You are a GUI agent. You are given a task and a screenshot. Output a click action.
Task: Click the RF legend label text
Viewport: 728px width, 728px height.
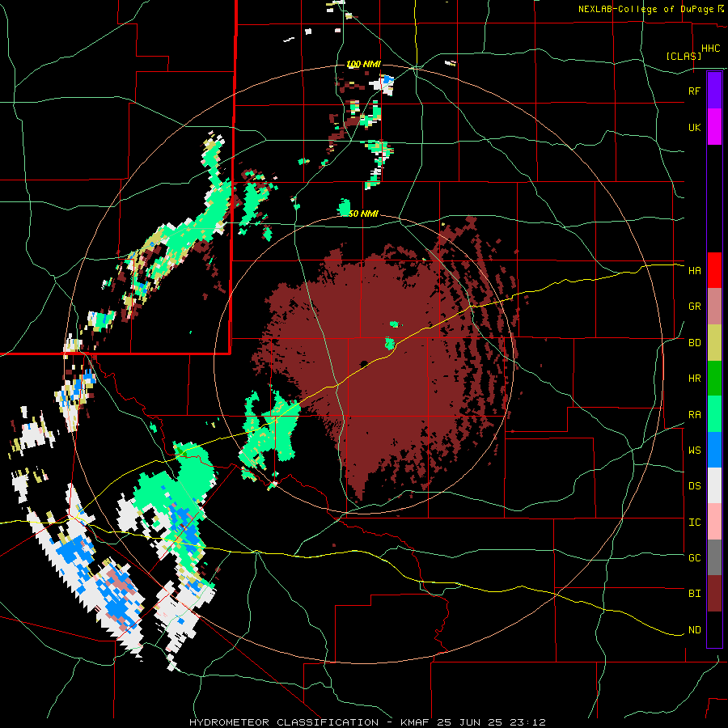point(695,91)
